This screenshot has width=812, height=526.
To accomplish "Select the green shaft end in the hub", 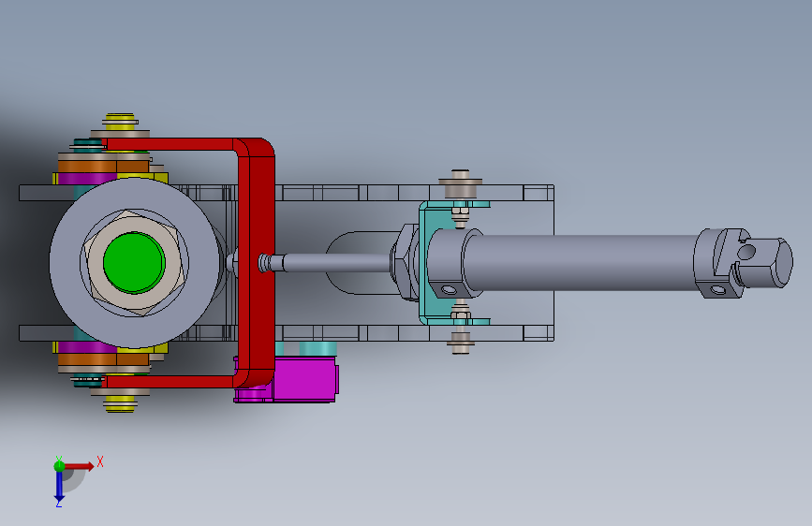I will point(134,262).
